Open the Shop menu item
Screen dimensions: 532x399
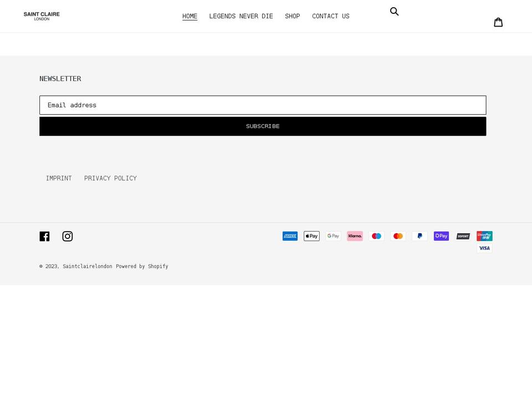tap(293, 16)
